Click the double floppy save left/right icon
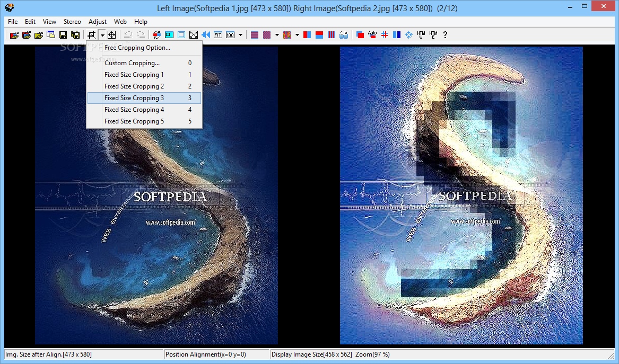Viewport: 619px width, 364px height. (x=75, y=34)
